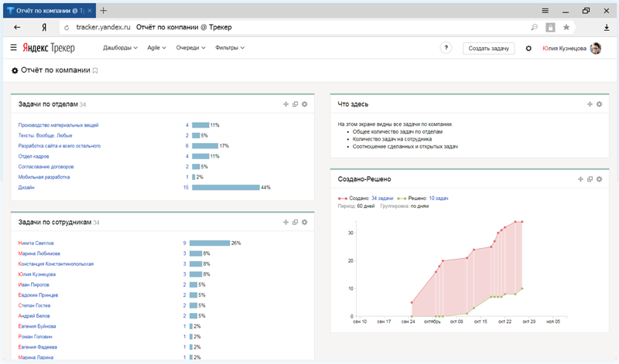Duplicate the Задачи по отделам widget
The height and width of the screenshot is (364, 619).
coord(295,104)
